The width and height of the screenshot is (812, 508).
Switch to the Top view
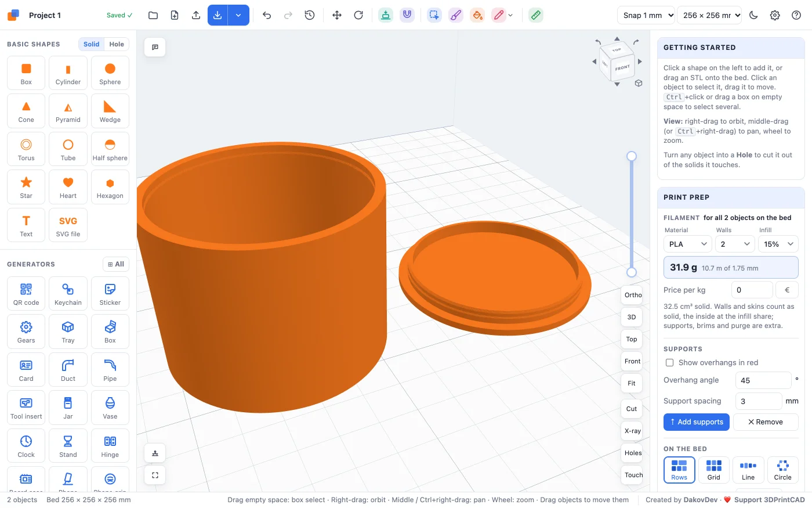pyautogui.click(x=632, y=339)
